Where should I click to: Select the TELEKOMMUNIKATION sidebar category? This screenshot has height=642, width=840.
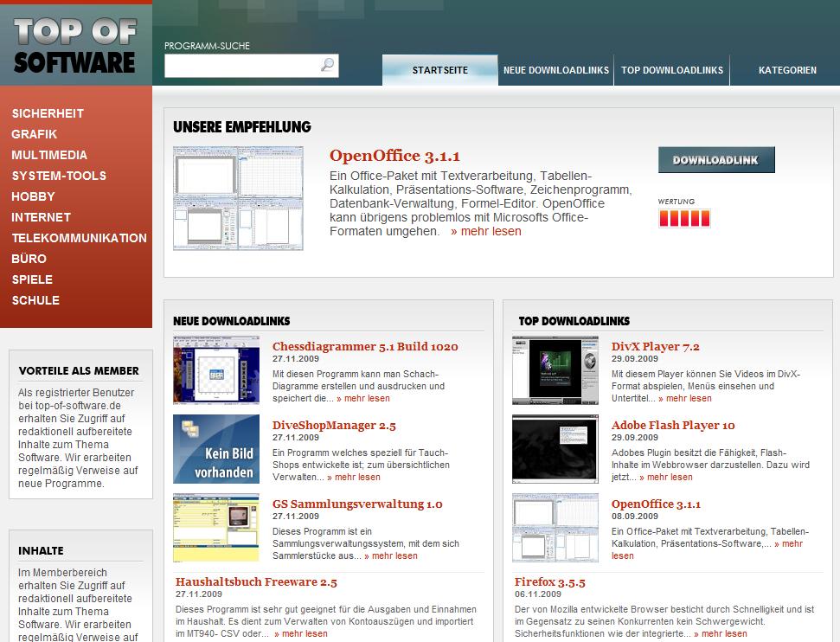coord(79,238)
